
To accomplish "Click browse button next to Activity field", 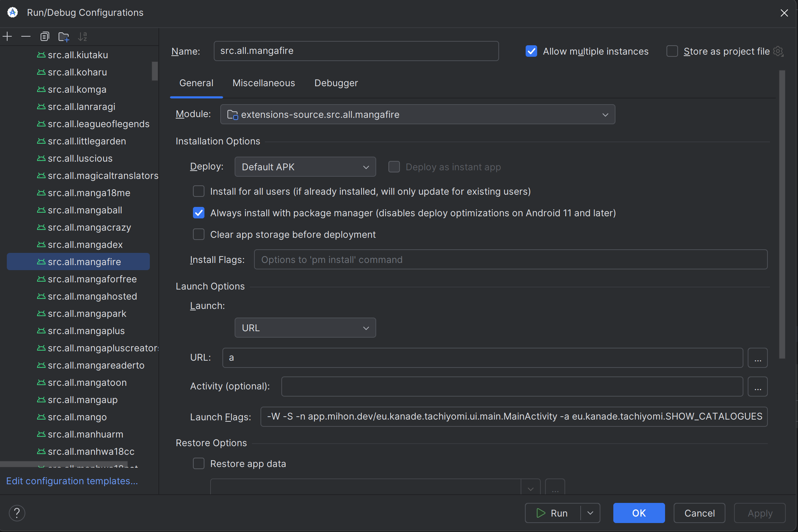I will point(758,387).
